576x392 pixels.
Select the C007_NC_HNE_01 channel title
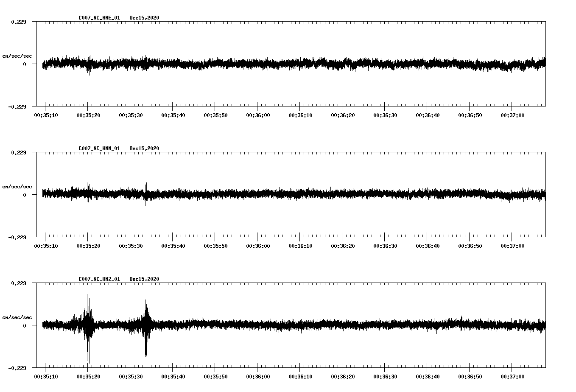click(x=98, y=18)
